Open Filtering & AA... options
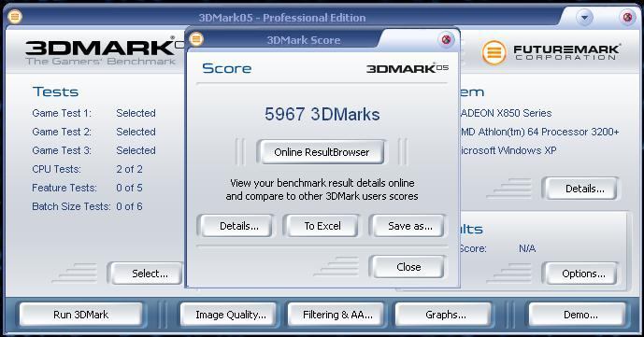644x337 pixels. point(337,315)
